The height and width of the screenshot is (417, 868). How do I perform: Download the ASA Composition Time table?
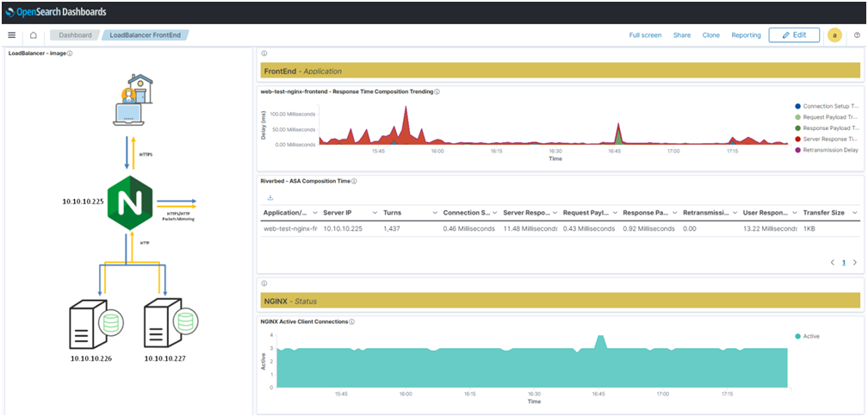coord(270,197)
